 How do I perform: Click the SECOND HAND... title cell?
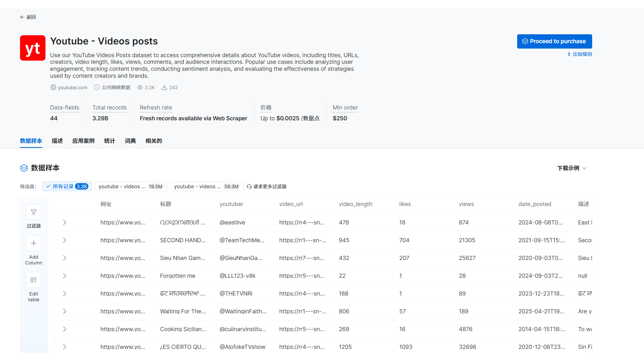pos(183,240)
